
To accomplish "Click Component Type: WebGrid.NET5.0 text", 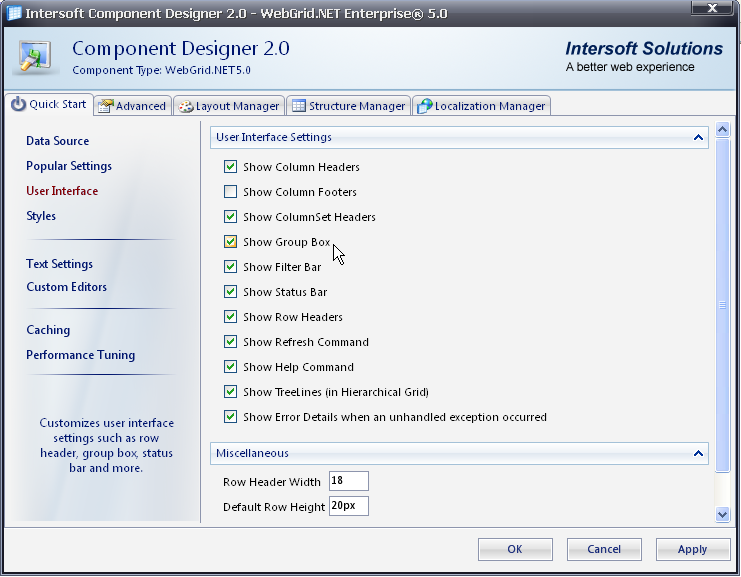I will tap(162, 70).
